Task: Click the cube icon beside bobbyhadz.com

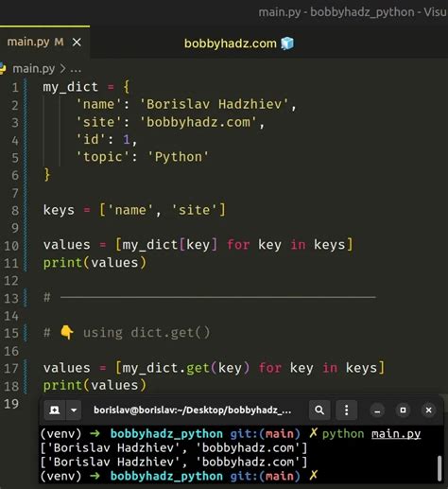Action: (287, 44)
